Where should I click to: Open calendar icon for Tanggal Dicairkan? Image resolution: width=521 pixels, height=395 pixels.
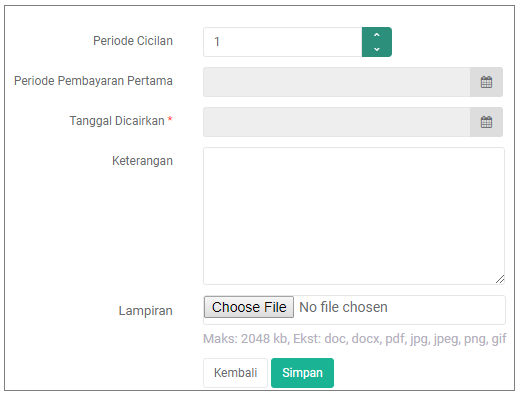[486, 122]
